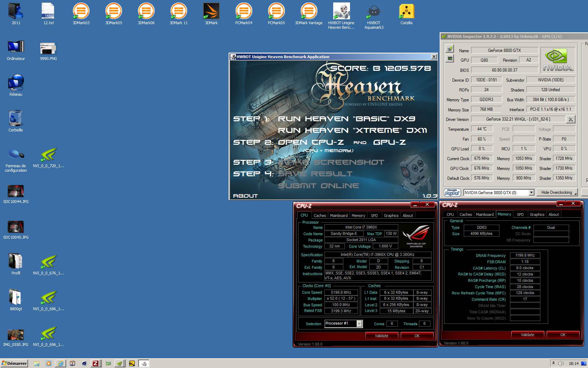
Task: Click NVIDIA Inspector upload screenshot icon
Action: pos(450,49)
